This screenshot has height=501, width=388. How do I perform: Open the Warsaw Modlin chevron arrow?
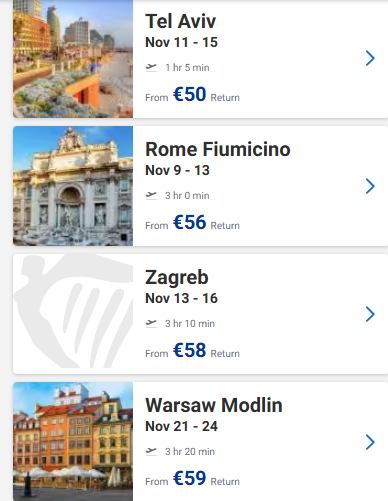[x=370, y=442]
